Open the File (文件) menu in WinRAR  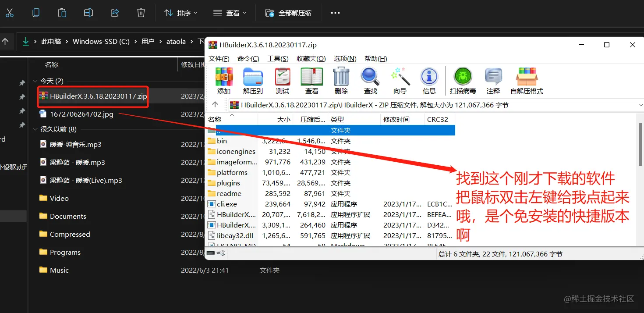219,58
